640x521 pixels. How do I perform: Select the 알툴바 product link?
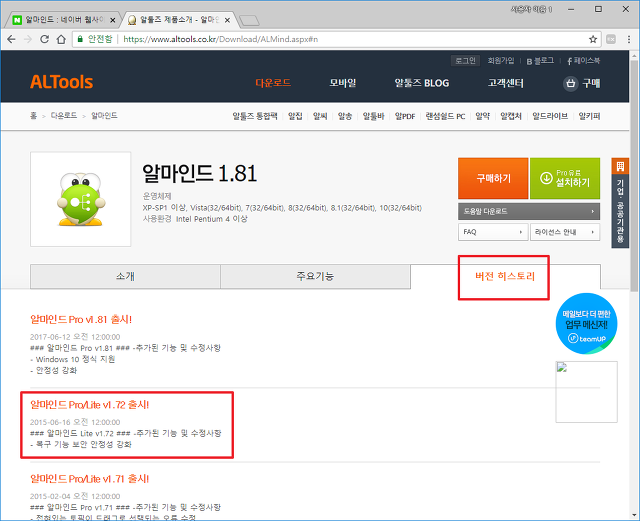tap(373, 116)
